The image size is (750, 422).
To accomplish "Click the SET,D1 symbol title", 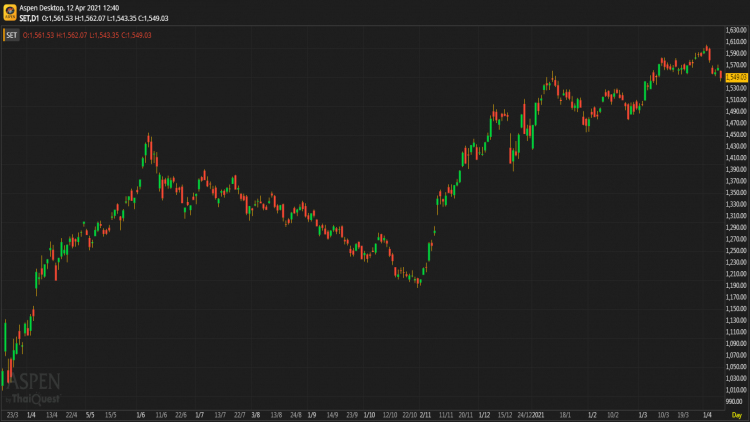I will [x=29, y=18].
